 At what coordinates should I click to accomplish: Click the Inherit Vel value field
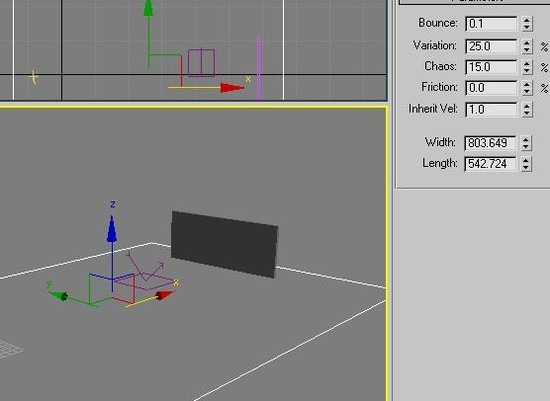pos(491,109)
